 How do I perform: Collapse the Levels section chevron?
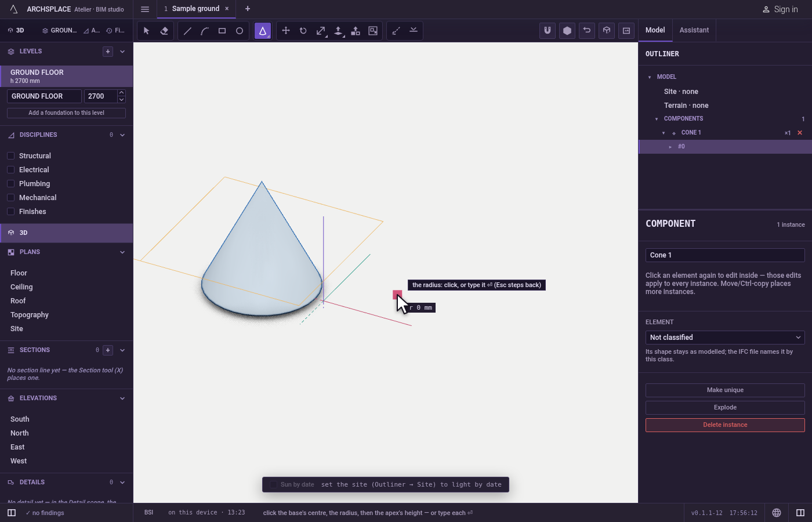[122, 52]
